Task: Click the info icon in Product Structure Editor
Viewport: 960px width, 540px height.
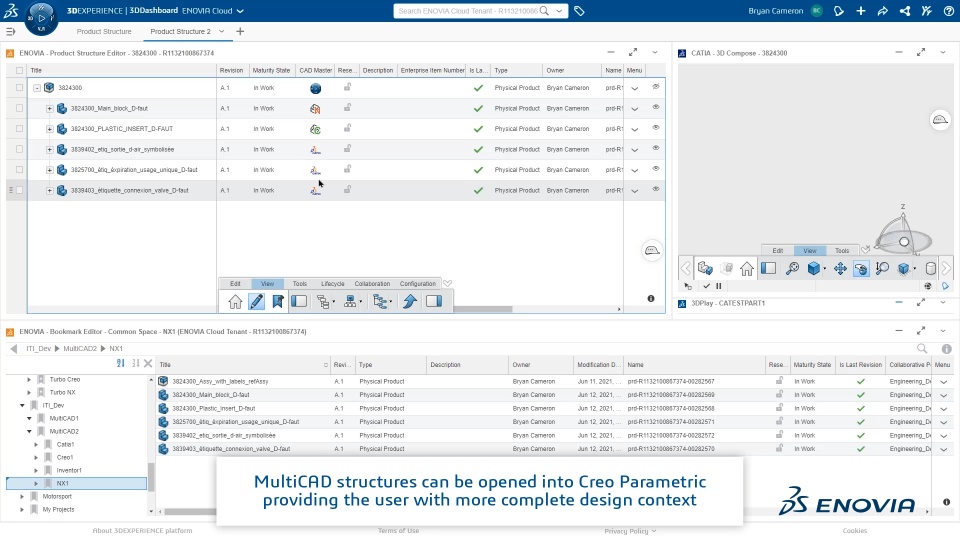Action: tap(651, 298)
